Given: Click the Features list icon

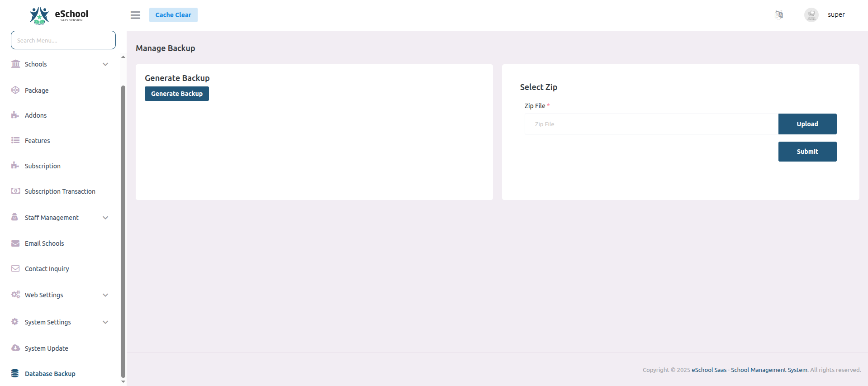Looking at the screenshot, I should [x=15, y=140].
